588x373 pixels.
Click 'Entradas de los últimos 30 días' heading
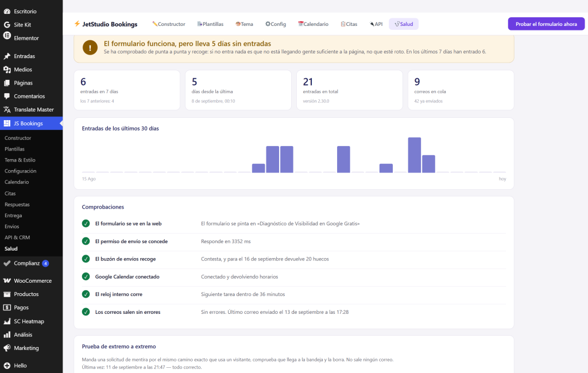pos(121,128)
